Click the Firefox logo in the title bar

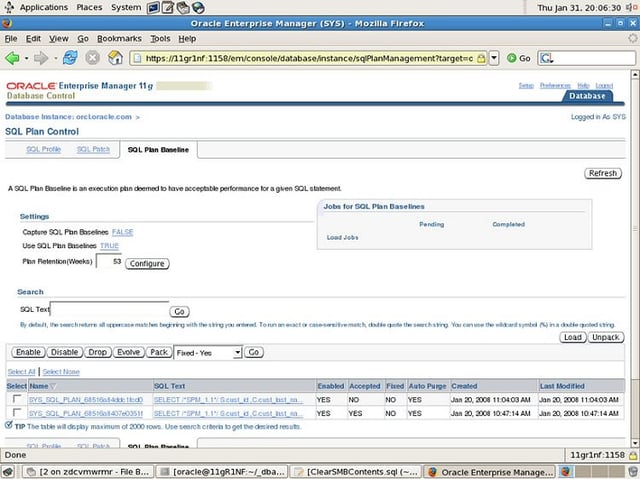(x=7, y=23)
